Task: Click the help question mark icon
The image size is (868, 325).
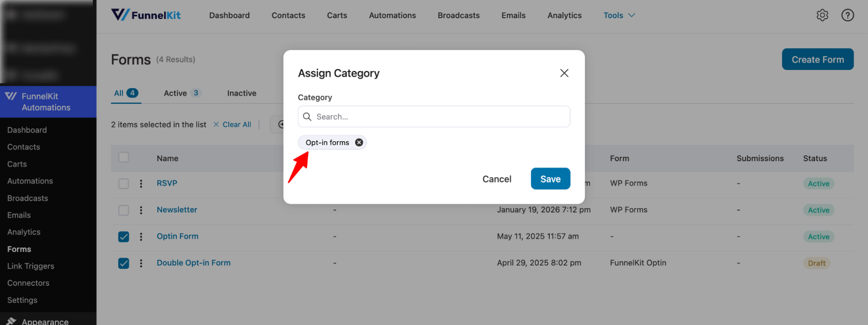Action: coord(848,15)
